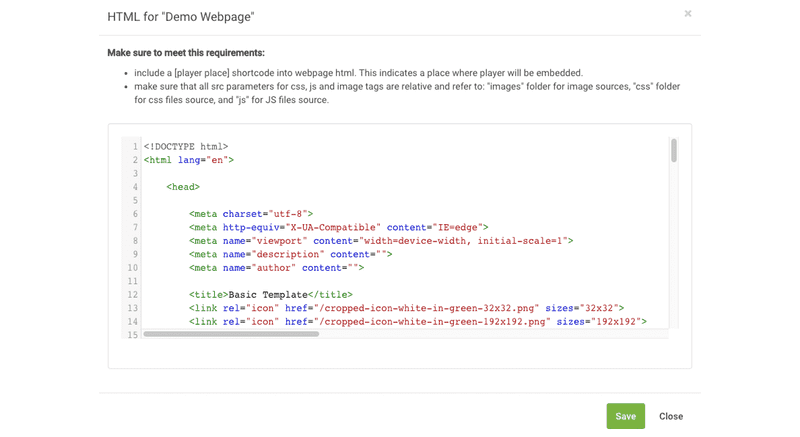Viewport: 800px width, 437px height.
Task: Click line number 15 in the gutter
Action: click(x=132, y=334)
